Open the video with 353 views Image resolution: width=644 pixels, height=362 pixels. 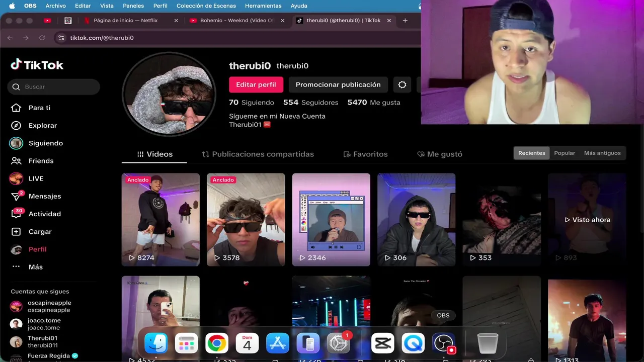click(x=502, y=220)
